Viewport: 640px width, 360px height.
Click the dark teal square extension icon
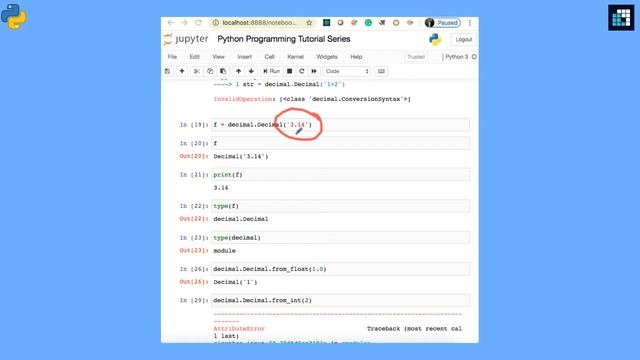[327, 23]
